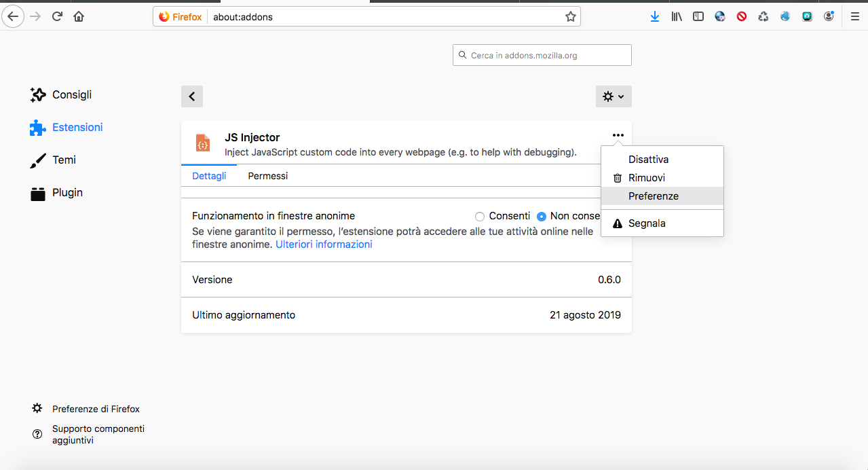Open Temi in the sidebar
This screenshot has height=470, width=868.
(53, 160)
